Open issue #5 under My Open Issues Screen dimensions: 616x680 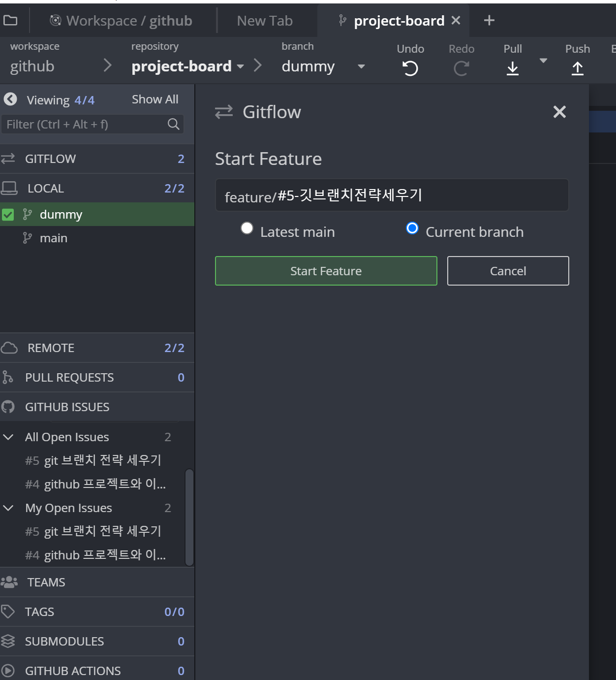[93, 531]
